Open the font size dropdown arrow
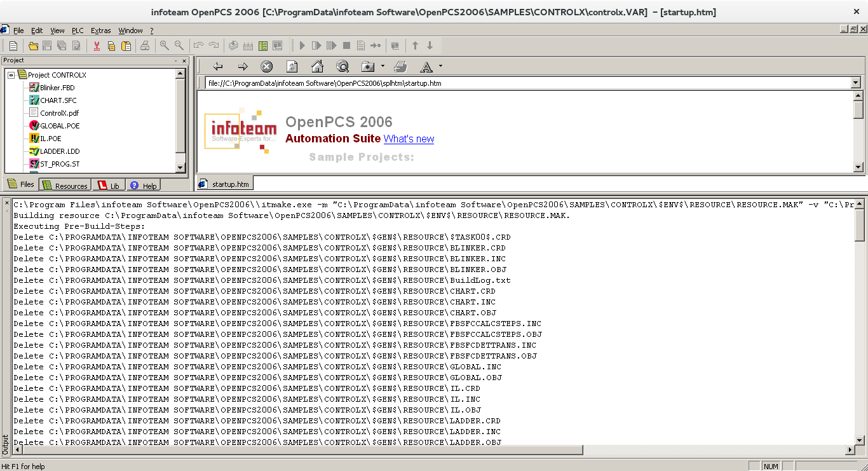Screen dimensions: 868x471 click(x=440, y=66)
